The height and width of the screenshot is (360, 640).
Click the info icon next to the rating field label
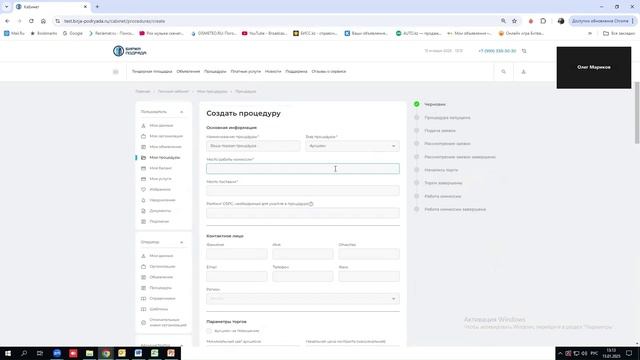click(311, 204)
